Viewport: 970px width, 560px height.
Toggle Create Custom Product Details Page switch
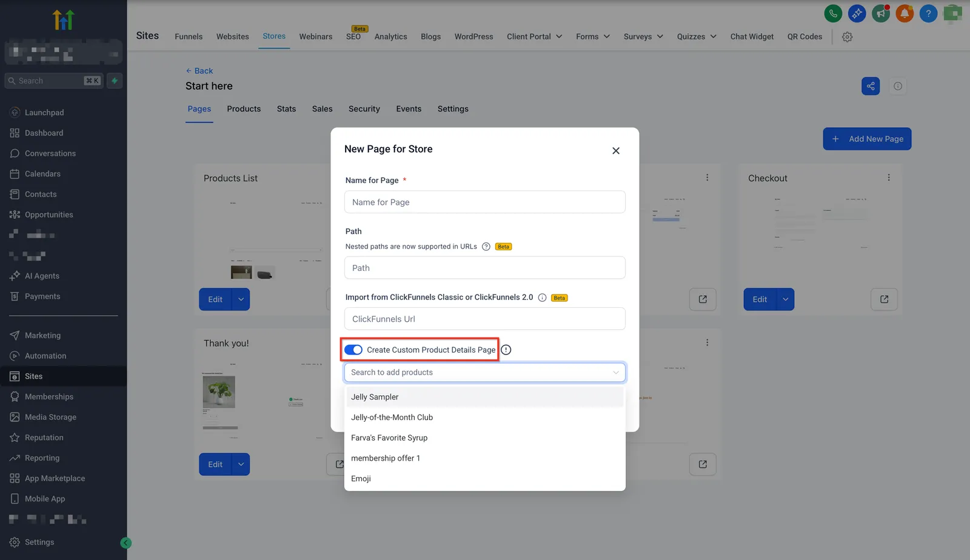point(353,350)
